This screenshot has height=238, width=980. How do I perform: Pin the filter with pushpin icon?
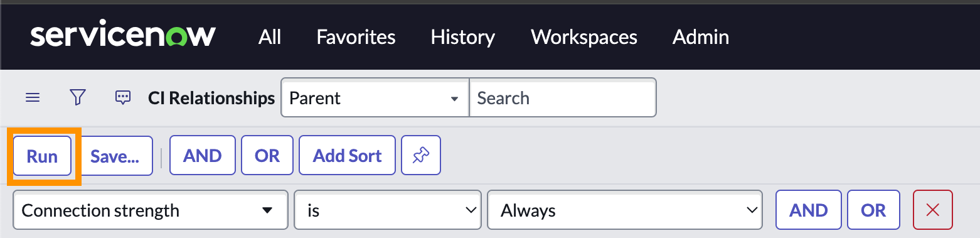pyautogui.click(x=421, y=156)
